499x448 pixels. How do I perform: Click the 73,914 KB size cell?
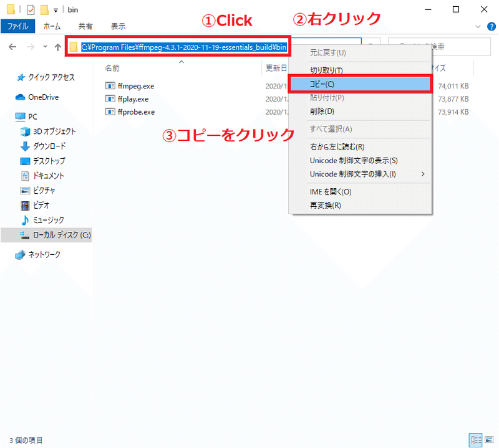(x=453, y=112)
